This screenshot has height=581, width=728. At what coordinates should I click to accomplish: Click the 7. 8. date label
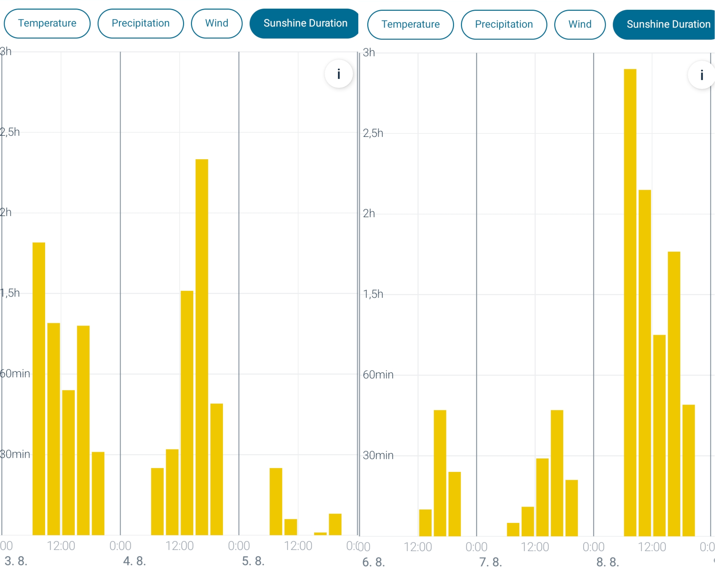click(x=490, y=562)
